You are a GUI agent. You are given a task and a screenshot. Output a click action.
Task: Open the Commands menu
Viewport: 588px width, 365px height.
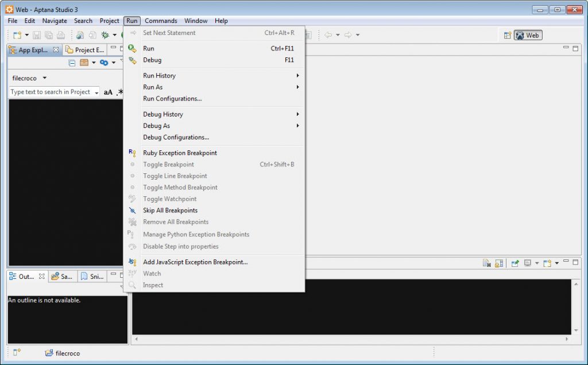pyautogui.click(x=161, y=21)
